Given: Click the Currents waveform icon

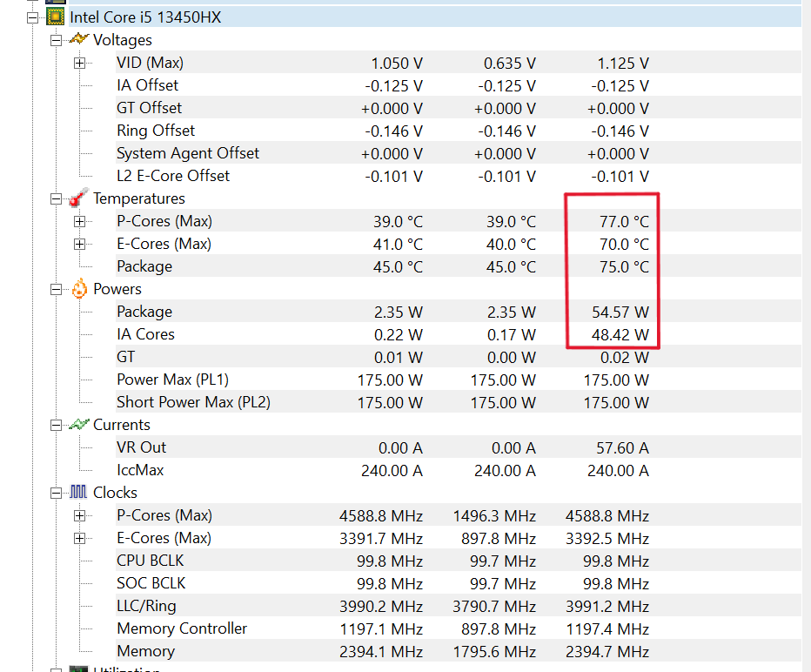Looking at the screenshot, I should pos(78,425).
